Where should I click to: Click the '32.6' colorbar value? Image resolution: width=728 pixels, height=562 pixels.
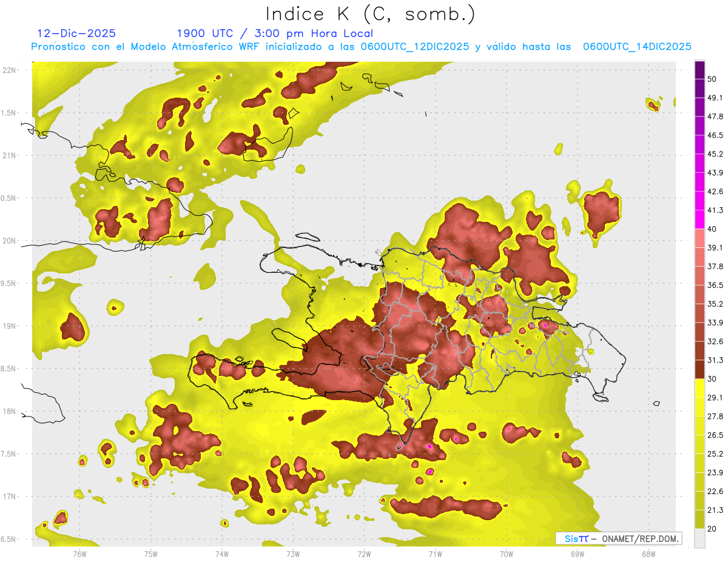coord(715,341)
